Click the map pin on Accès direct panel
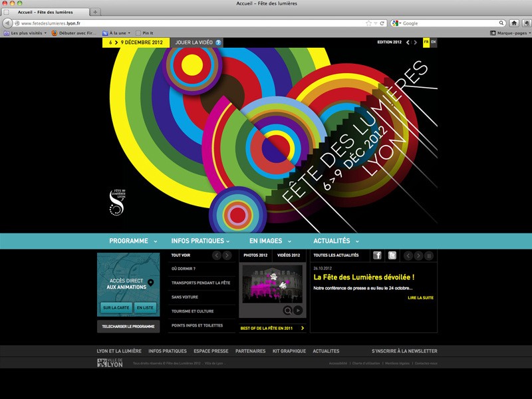 click(151, 283)
